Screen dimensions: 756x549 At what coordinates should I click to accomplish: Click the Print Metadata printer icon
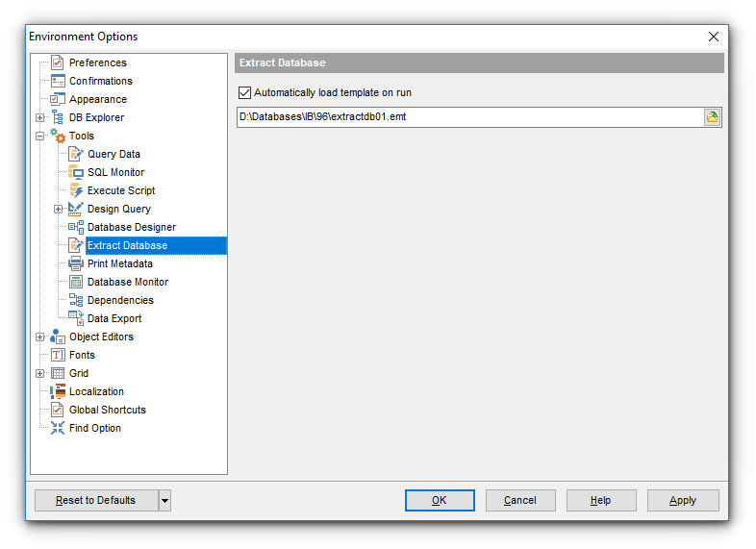click(76, 263)
